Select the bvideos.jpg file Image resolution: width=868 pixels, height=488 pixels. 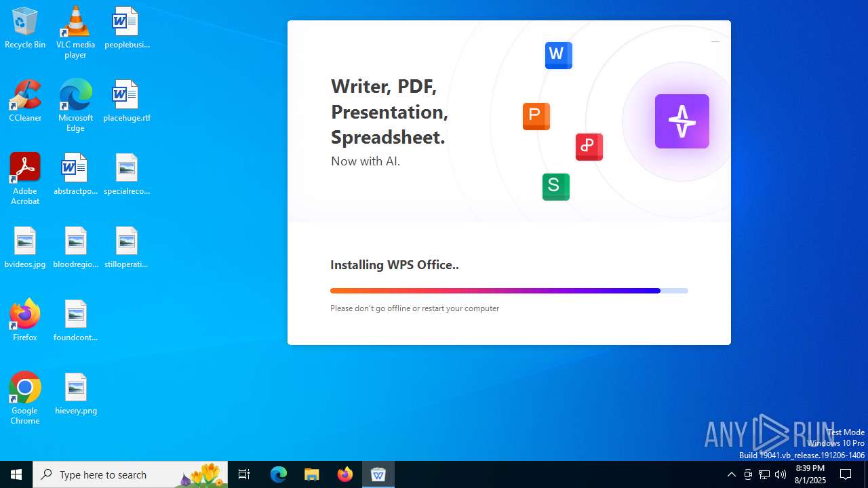(25, 248)
